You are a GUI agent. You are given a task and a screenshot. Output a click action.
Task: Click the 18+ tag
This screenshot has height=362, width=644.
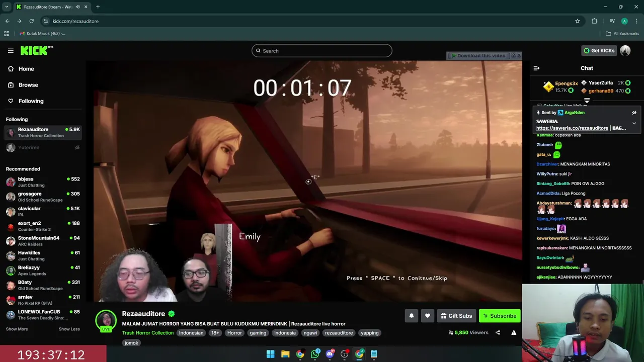[x=215, y=333]
